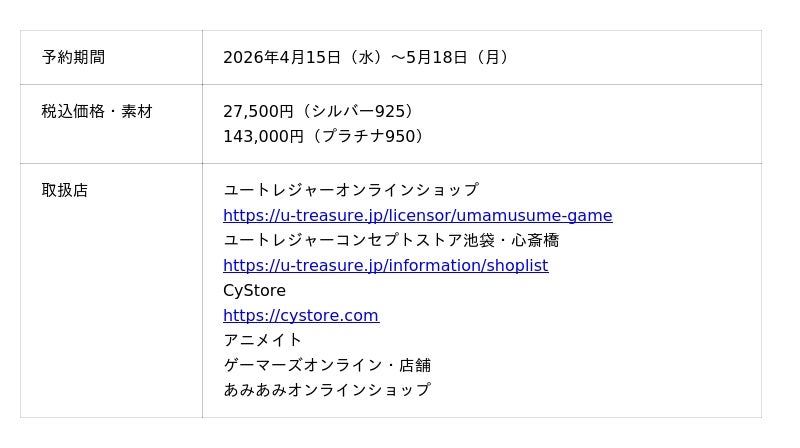Viewport: 800px width, 448px height.
Task: Click the 予約期間 row label
Action: (73, 57)
